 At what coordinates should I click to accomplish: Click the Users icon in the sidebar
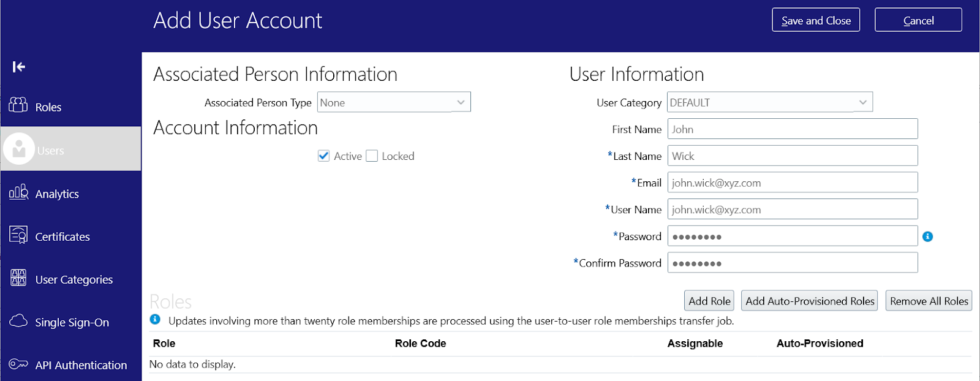pos(19,149)
